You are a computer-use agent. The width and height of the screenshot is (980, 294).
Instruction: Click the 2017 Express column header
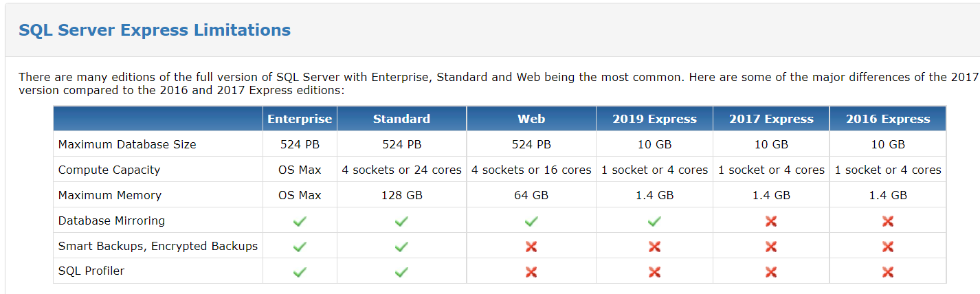[771, 119]
